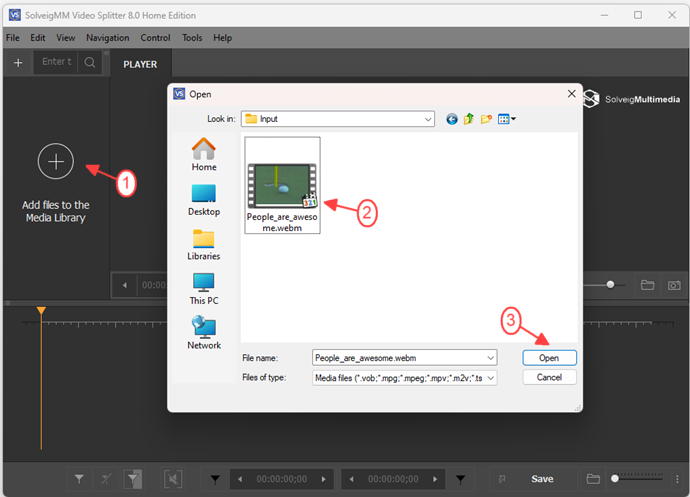The image size is (690, 497).
Task: Expand the File name combo box
Action: 489,358
